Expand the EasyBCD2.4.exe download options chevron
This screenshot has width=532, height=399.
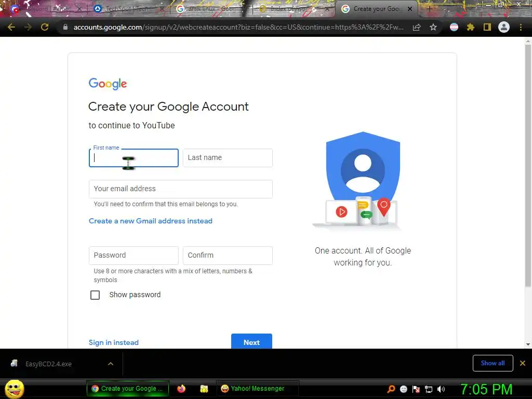tap(111, 364)
